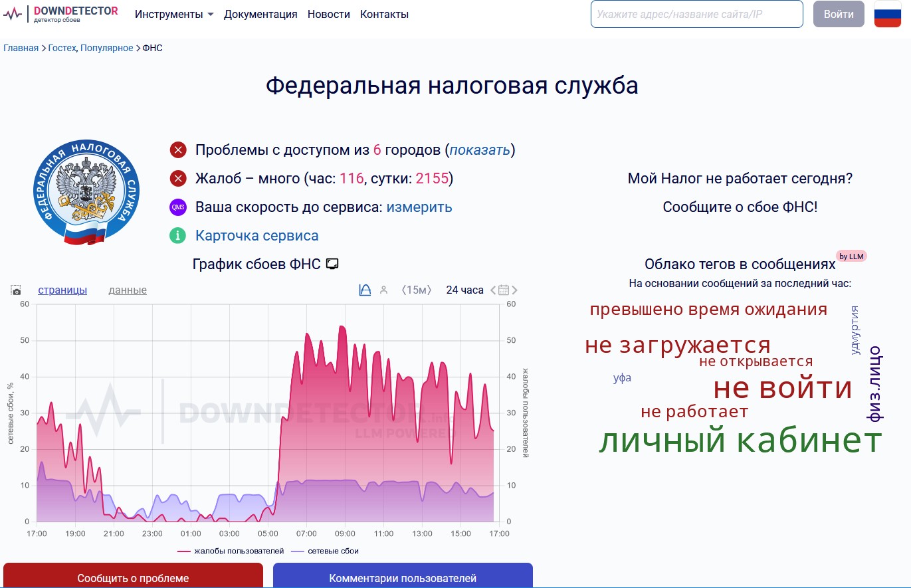Click the показать cities link
This screenshot has height=588, width=911.
coord(480,149)
